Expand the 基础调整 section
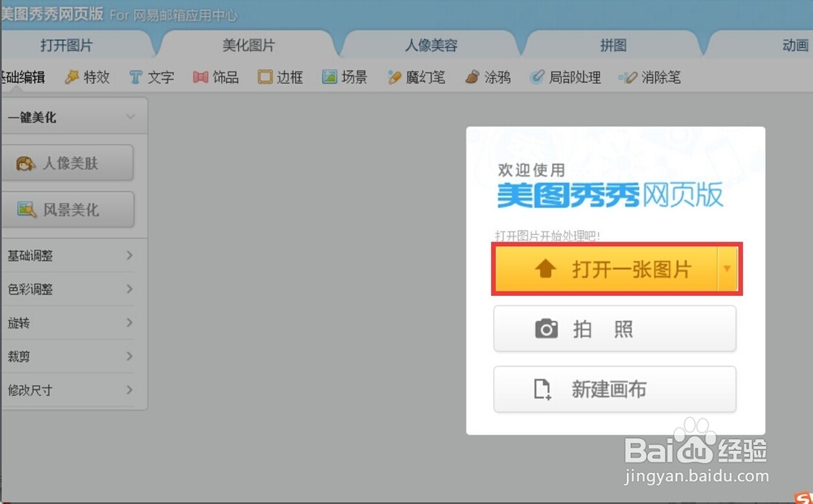Viewport: 813px width, 504px height. click(x=69, y=255)
